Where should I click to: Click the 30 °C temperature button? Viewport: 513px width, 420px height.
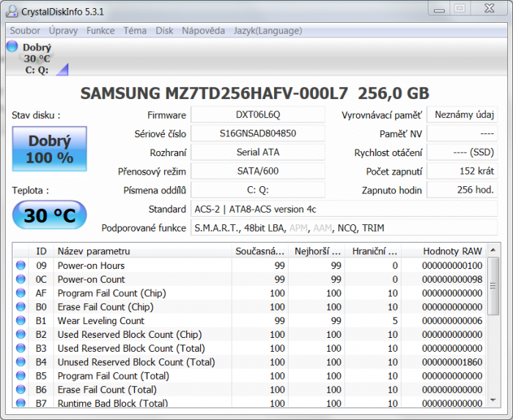[49, 215]
